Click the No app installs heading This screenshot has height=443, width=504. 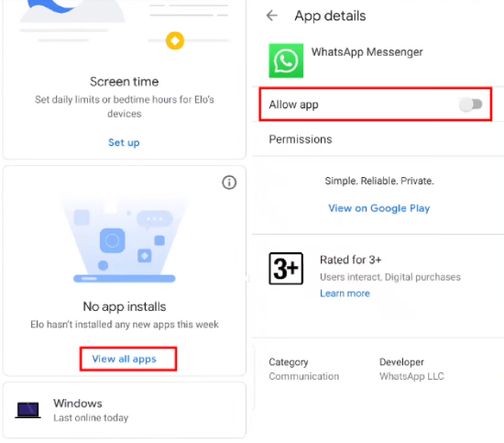click(125, 306)
